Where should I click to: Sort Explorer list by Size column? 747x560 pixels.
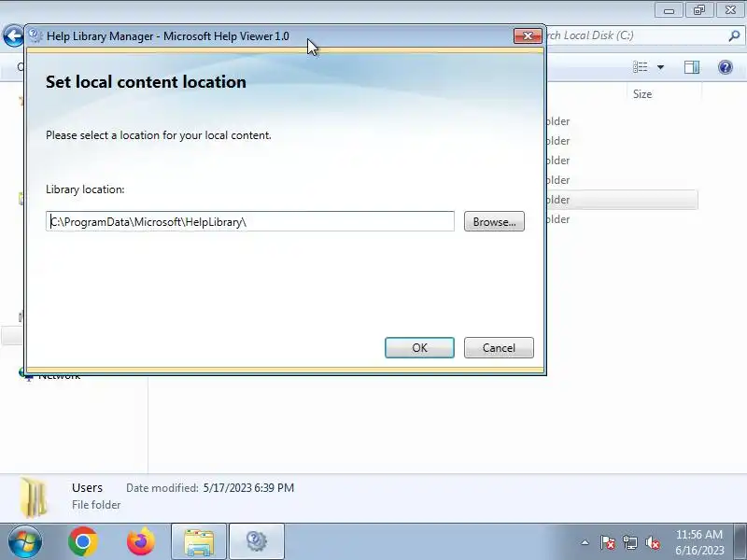click(664, 94)
